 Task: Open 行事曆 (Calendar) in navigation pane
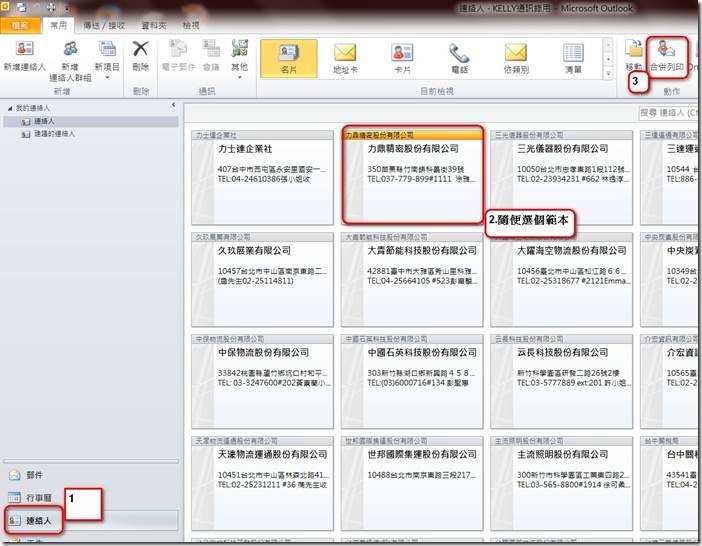pos(39,498)
